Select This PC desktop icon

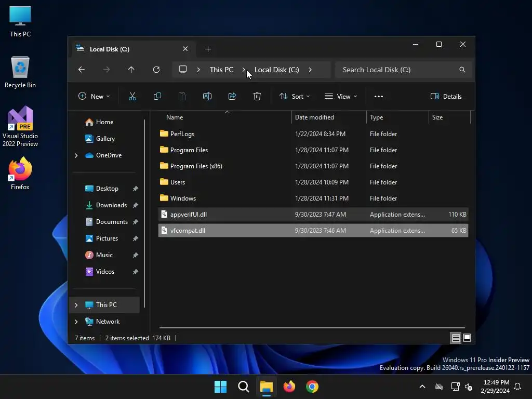pyautogui.click(x=20, y=22)
